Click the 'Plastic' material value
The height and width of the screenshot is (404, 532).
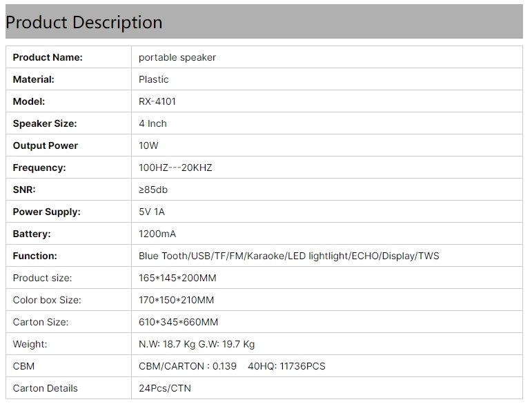point(153,79)
